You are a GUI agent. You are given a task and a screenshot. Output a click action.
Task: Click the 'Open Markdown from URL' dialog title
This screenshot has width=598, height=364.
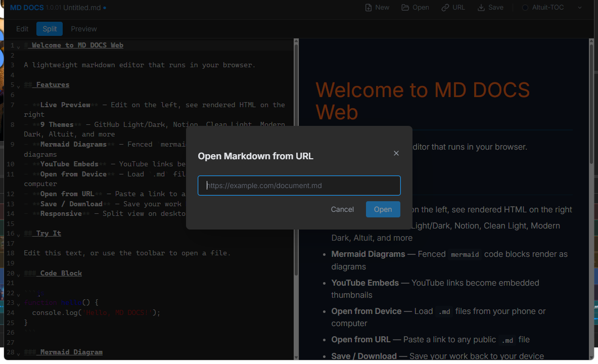[x=255, y=156]
